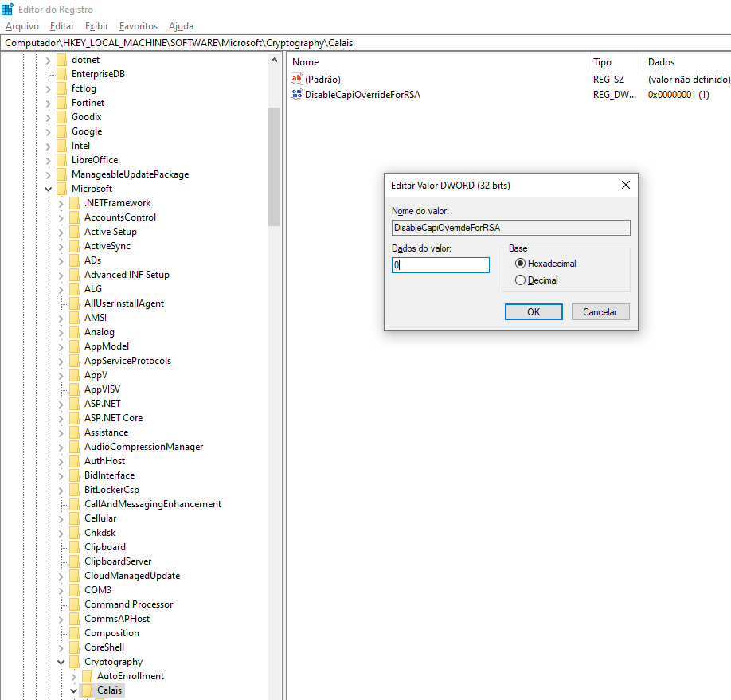Viewport: 731px width, 700px height.
Task: Select the Goodix tree item
Action: coord(86,117)
